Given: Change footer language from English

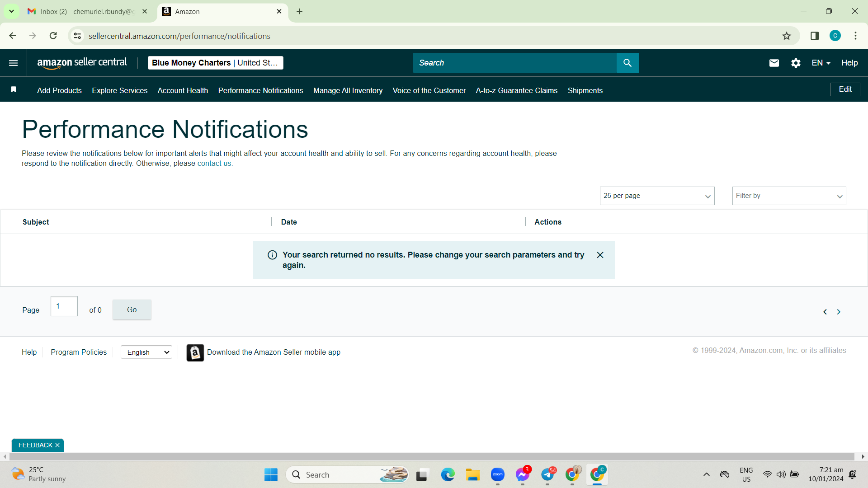Looking at the screenshot, I should (x=146, y=352).
